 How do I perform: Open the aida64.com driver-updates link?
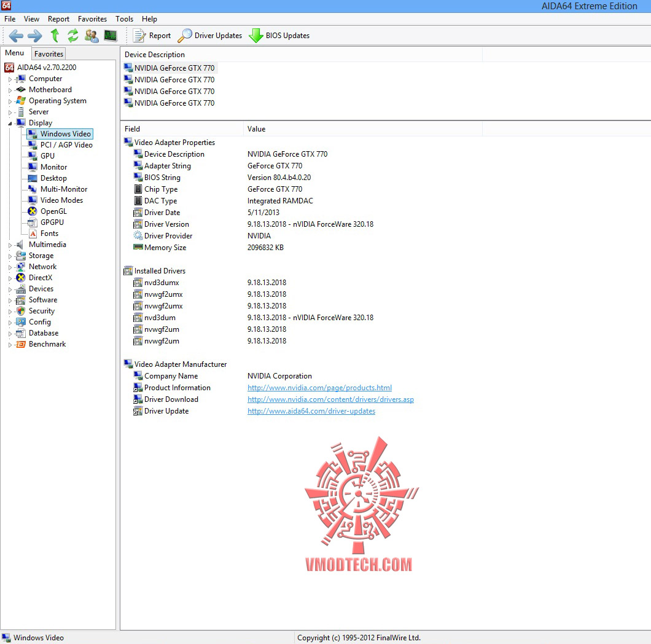point(311,411)
